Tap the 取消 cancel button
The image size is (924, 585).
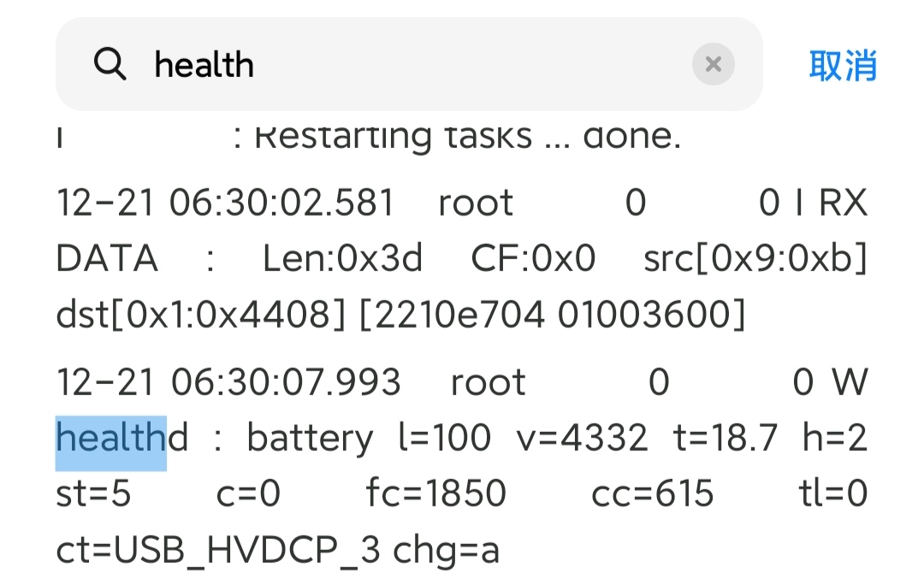pyautogui.click(x=843, y=65)
